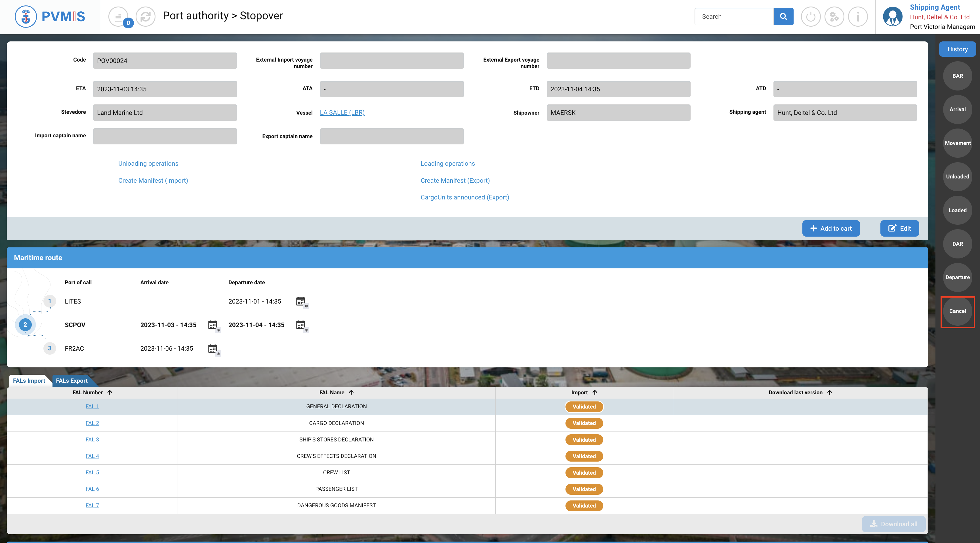The image size is (980, 543).
Task: Click the power logout icon
Action: (x=810, y=17)
